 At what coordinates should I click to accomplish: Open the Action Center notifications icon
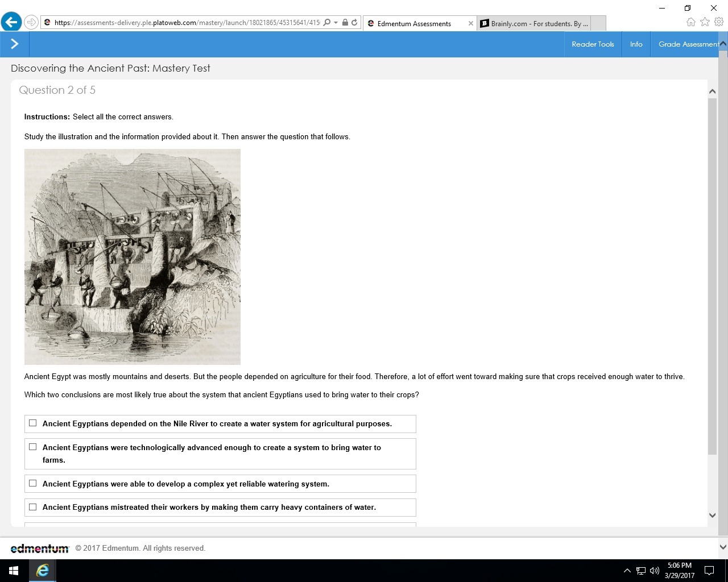click(x=709, y=571)
